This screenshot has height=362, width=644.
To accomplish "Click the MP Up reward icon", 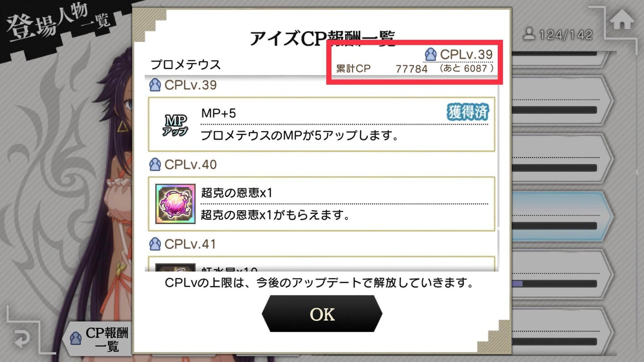I will (x=175, y=125).
